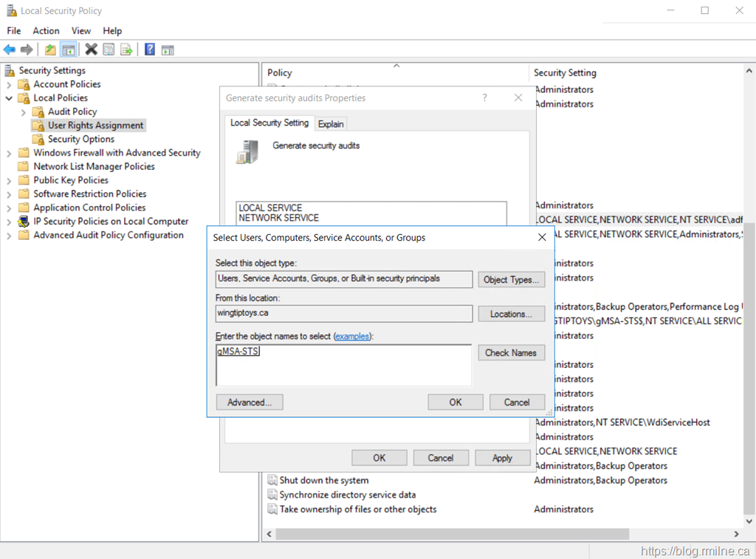Click the Export List toolbar icon
Screen dimensions: 756x559
(126, 49)
